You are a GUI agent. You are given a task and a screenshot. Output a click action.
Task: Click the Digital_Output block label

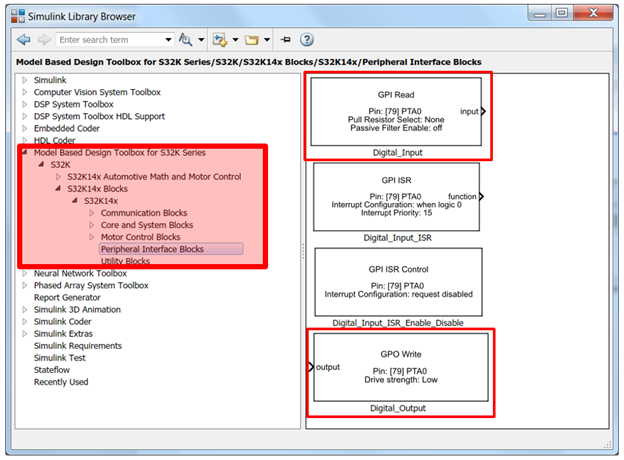coord(398,408)
